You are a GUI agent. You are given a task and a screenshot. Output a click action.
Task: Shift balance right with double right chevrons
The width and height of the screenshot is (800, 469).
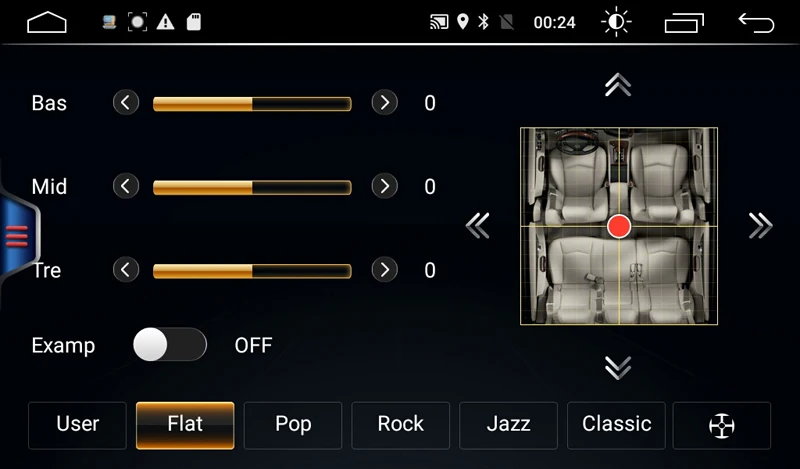pyautogui.click(x=760, y=226)
